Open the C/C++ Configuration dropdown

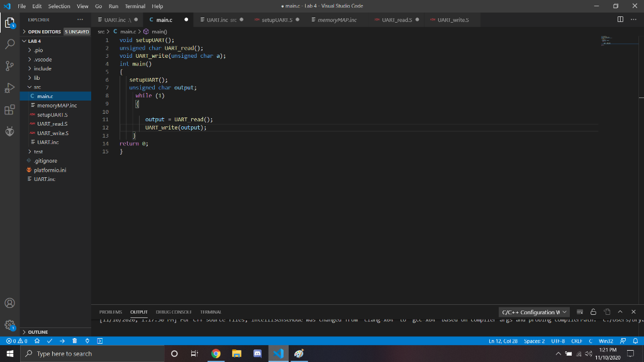pyautogui.click(x=534, y=311)
